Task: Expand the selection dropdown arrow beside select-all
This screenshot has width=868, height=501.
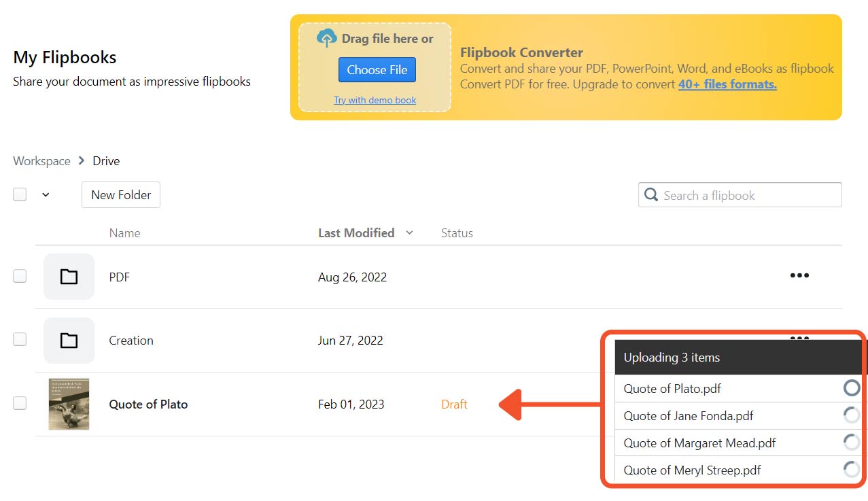Action: click(x=46, y=195)
